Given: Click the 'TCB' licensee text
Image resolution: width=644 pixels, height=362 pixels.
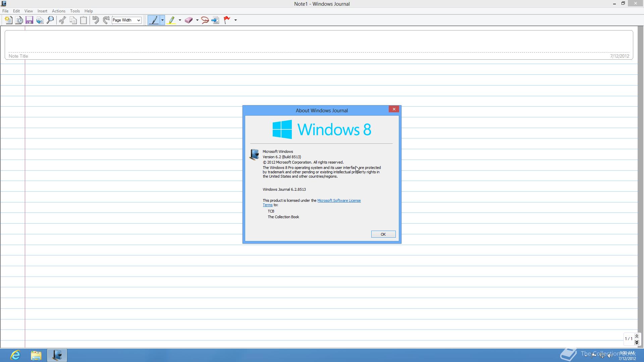Looking at the screenshot, I should pyautogui.click(x=271, y=211).
